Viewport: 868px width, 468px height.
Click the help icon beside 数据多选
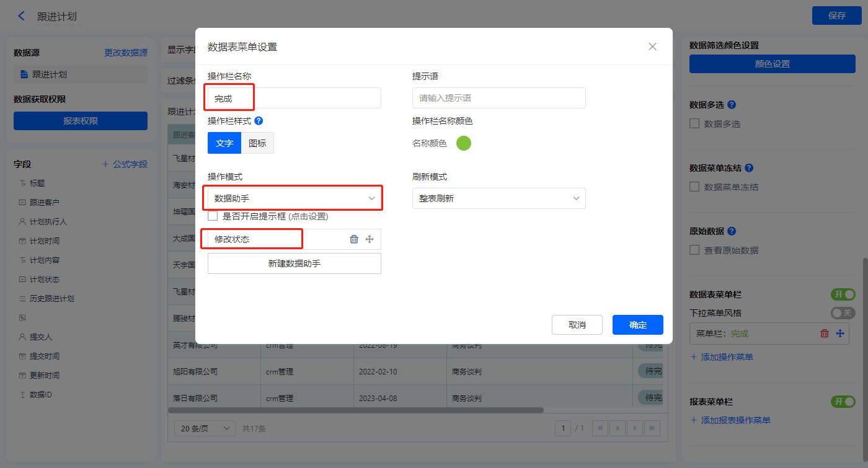[x=732, y=105]
